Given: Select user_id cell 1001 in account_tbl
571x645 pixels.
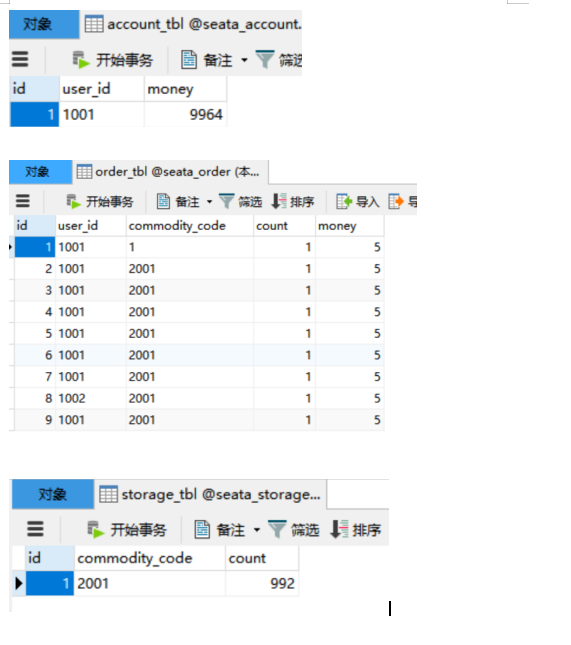Looking at the screenshot, I should click(x=102, y=114).
